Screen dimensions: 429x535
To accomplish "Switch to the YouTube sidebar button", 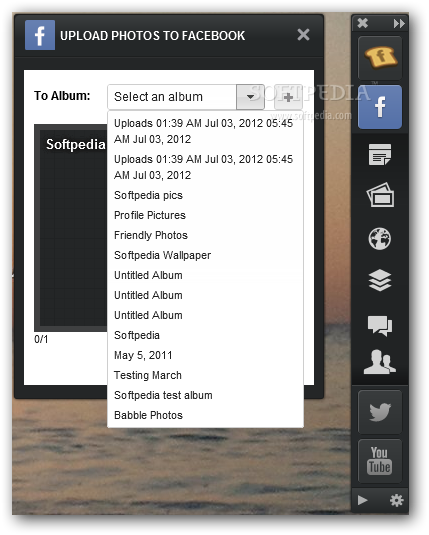I will [x=380, y=461].
